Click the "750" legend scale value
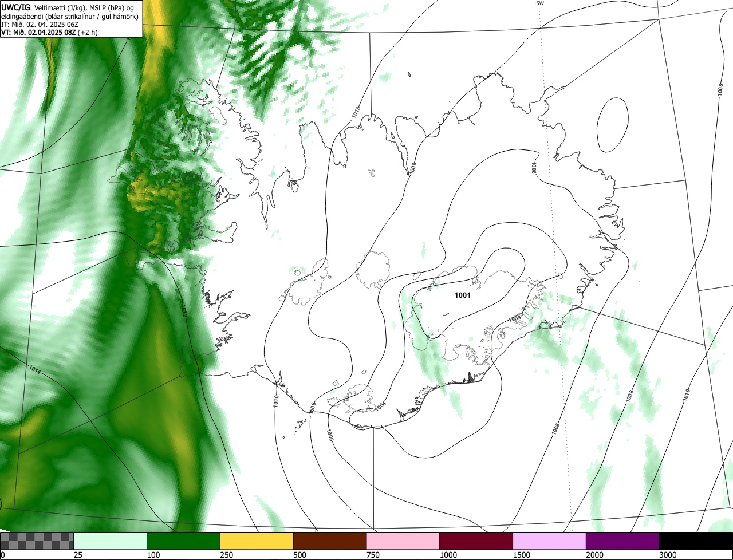 click(x=372, y=555)
